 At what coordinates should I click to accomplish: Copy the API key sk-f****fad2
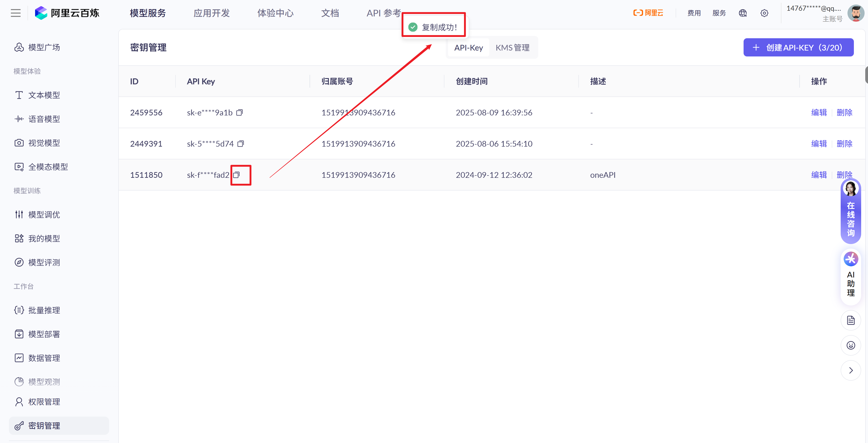click(x=237, y=175)
